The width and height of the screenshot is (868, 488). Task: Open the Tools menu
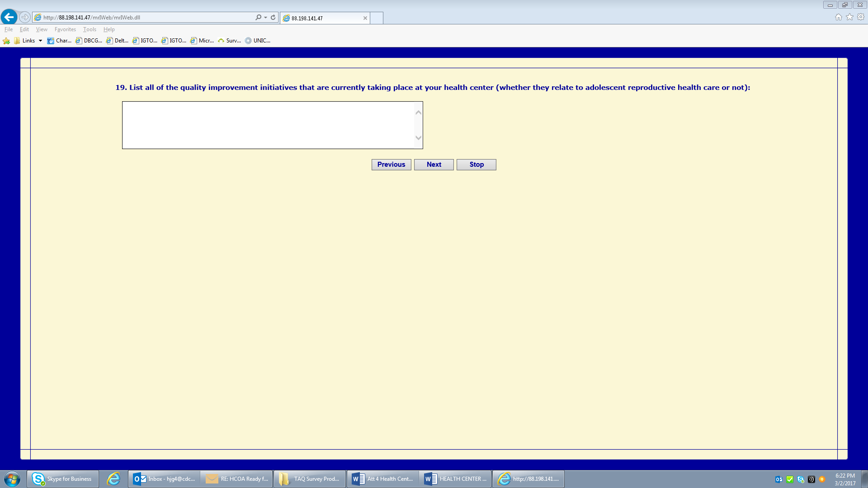(90, 29)
